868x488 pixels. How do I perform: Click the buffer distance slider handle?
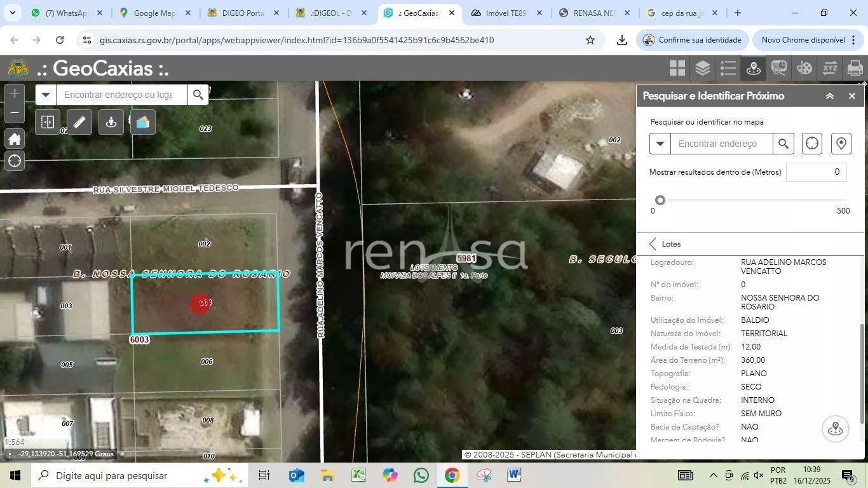click(x=660, y=200)
